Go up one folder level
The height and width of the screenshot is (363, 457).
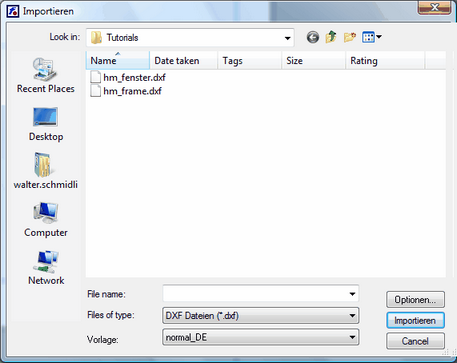click(331, 37)
